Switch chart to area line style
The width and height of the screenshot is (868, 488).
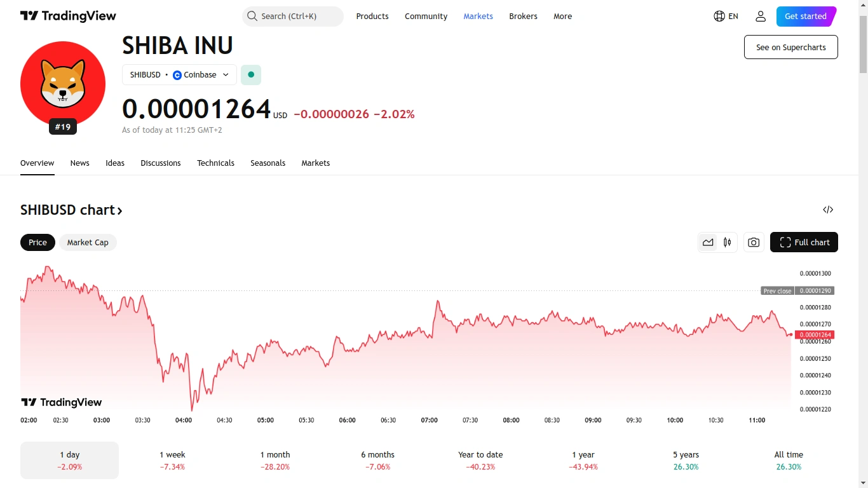[708, 242]
